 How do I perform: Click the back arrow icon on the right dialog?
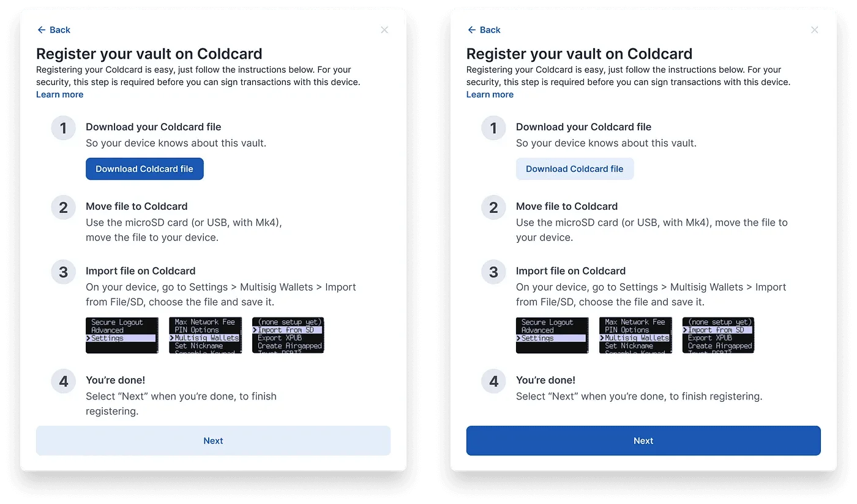[471, 29]
